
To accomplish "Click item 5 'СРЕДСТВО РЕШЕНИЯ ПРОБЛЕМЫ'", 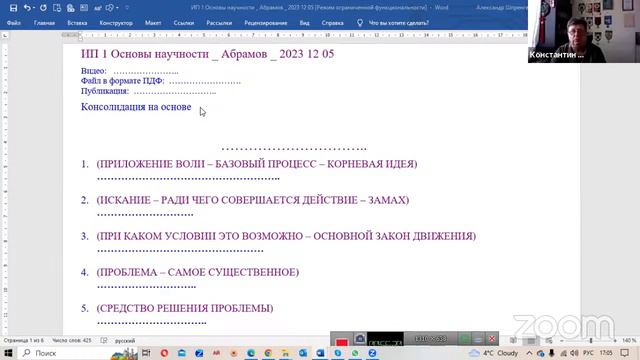I will (x=185, y=308).
